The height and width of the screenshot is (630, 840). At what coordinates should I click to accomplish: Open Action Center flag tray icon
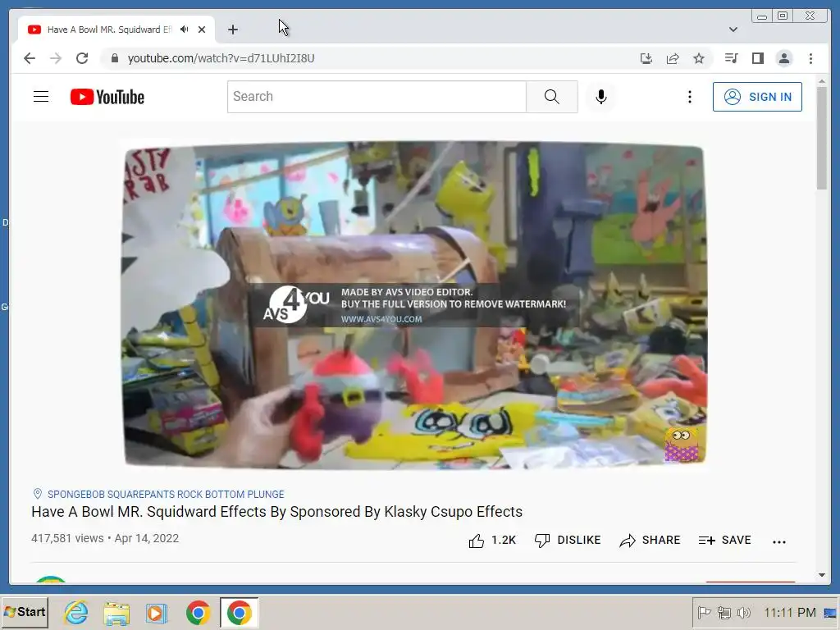(703, 612)
